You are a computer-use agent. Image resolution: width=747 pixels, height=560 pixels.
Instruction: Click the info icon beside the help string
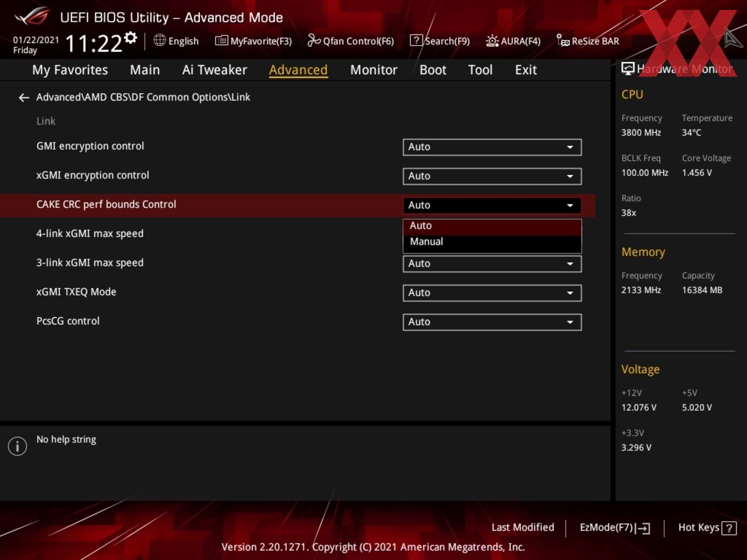point(18,446)
